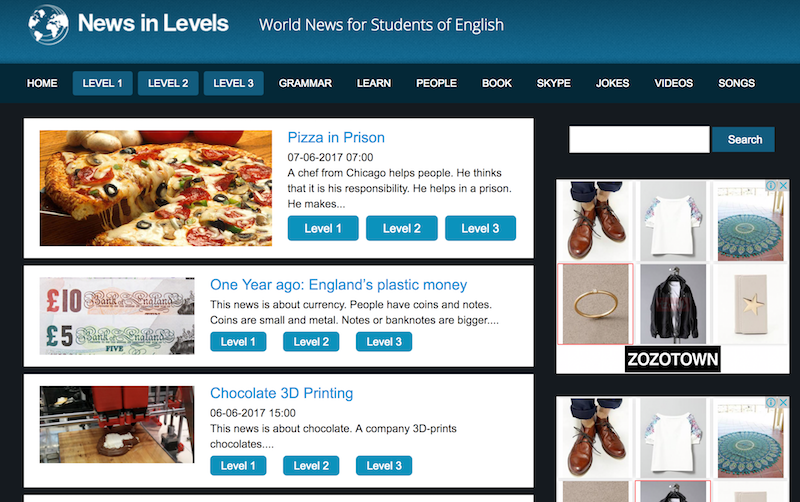Click the 'This news is about currency' excerpt
The height and width of the screenshot is (502, 800).
pos(355,312)
